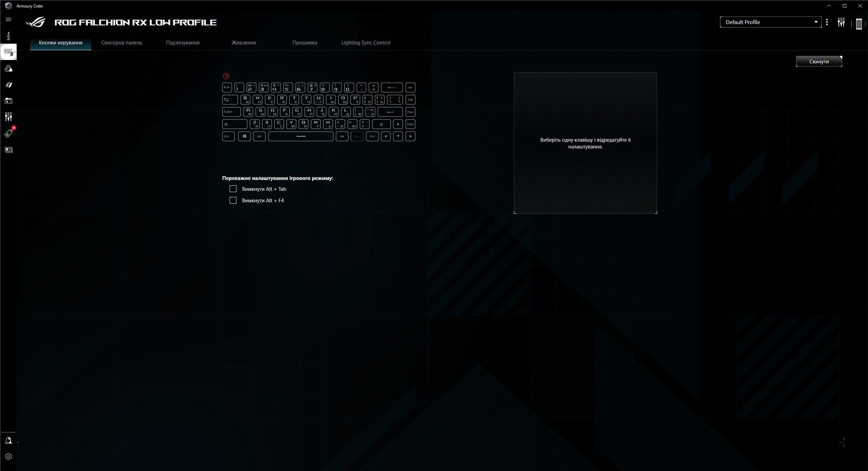Image resolution: width=868 pixels, height=471 pixels.
Task: Open GameVisual sidebar icon
Action: pyautogui.click(x=8, y=85)
